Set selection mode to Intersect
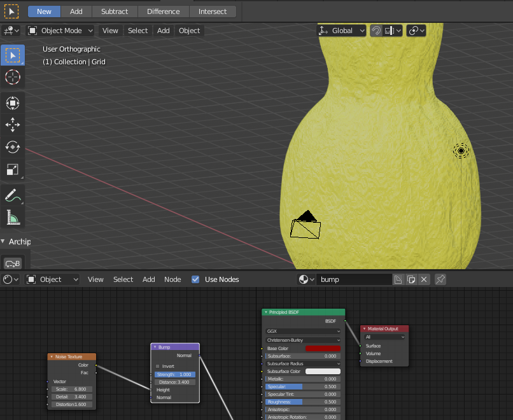 click(213, 11)
